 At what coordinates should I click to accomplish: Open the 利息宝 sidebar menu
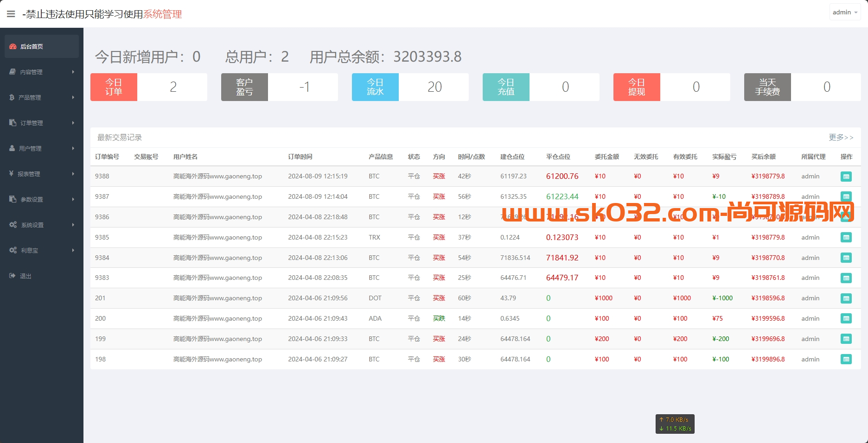pos(42,250)
